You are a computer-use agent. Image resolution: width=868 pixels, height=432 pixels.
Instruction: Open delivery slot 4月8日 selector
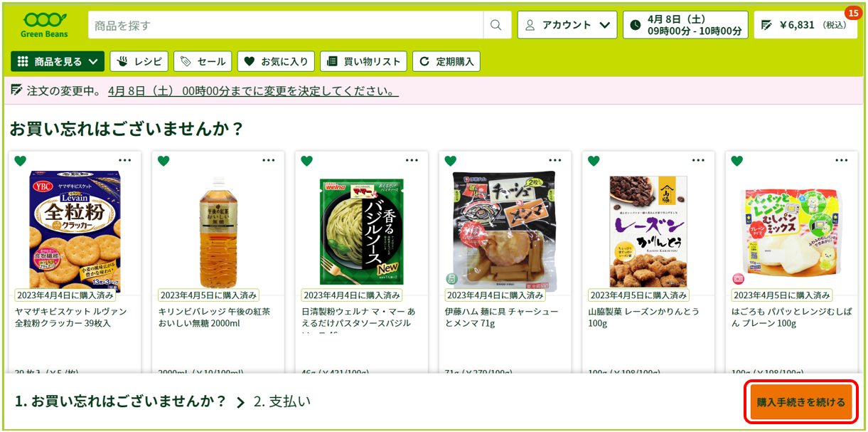(x=685, y=25)
